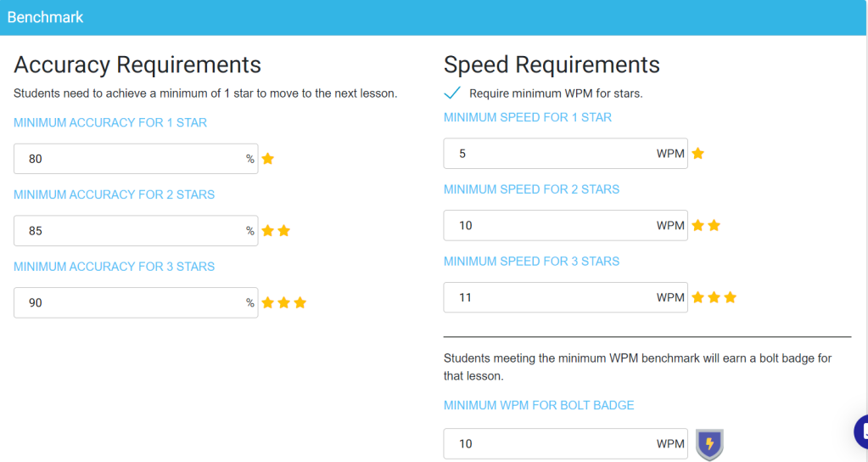Screen dimensions: 868x462
Task: Click the minimum WPM for bolt badge field
Action: (565, 443)
